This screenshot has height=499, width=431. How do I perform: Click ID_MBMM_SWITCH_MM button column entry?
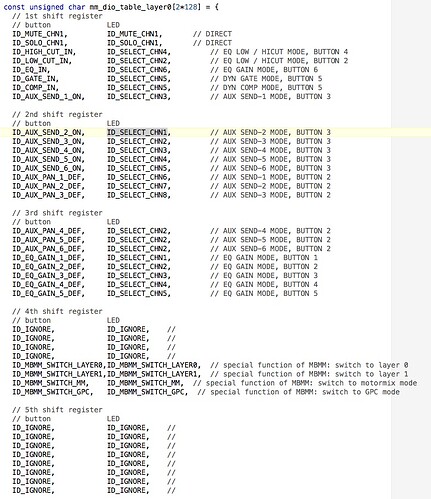tap(50, 383)
